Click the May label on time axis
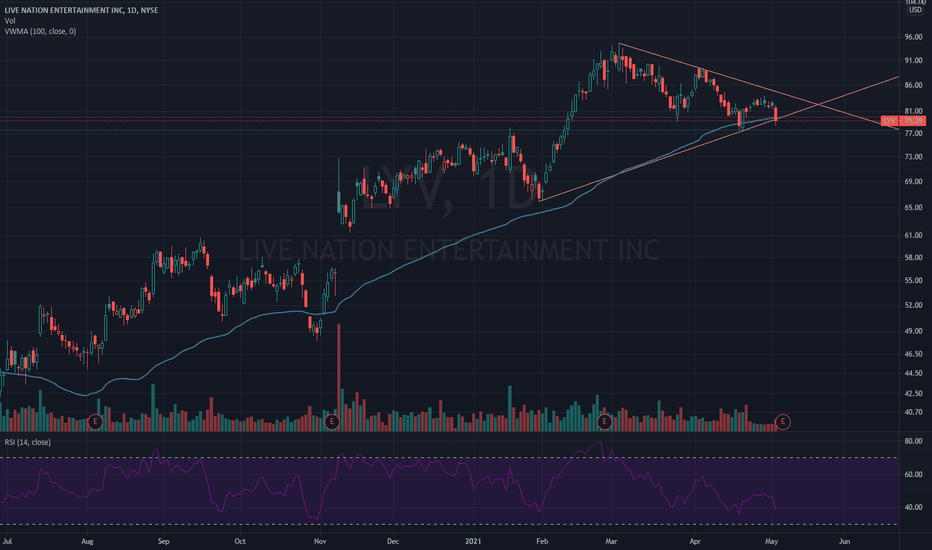 pyautogui.click(x=772, y=541)
